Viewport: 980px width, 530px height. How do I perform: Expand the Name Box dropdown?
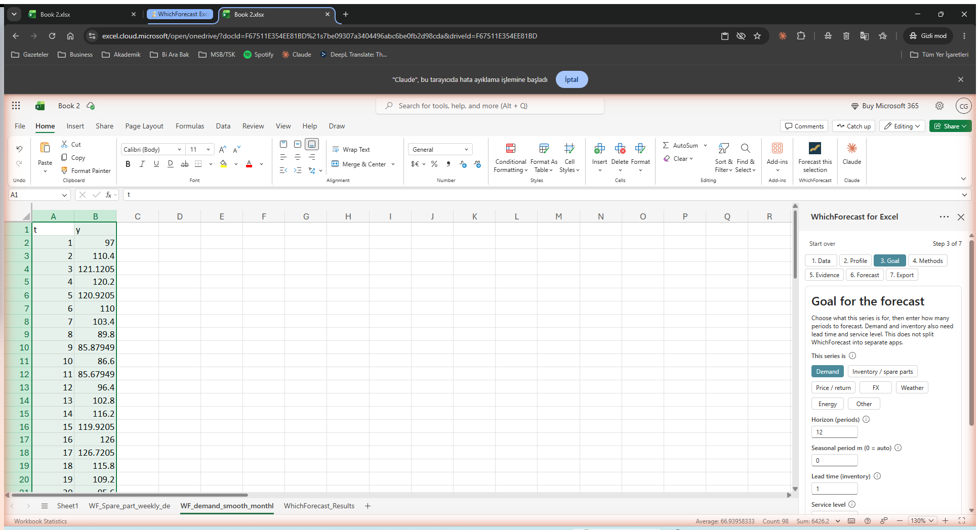tap(64, 195)
